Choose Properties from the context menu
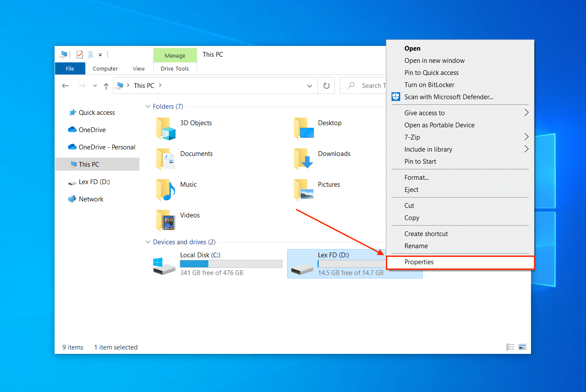 (x=419, y=262)
